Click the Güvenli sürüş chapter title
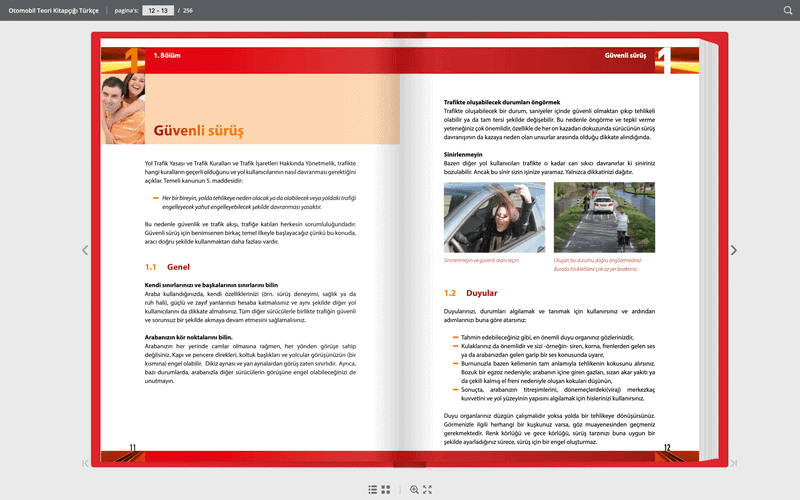800x500 pixels. click(198, 131)
